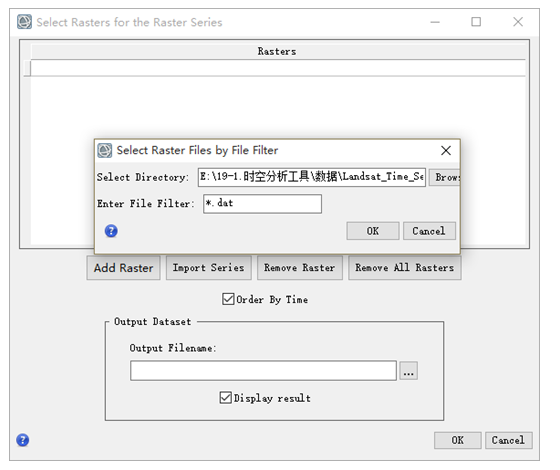Viewport: 560px width, 470px height.
Task: Click the Import Series button
Action: pos(209,268)
